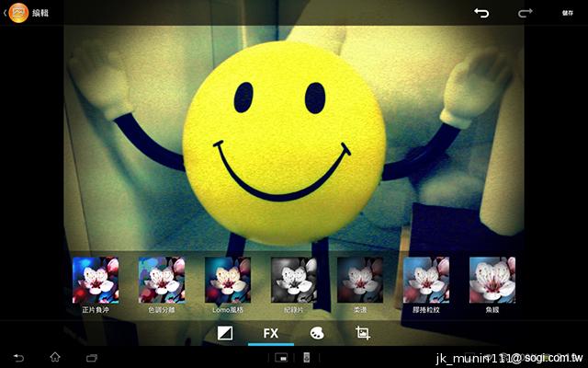The width and height of the screenshot is (588, 368).
Task: Choose the 魚眼 fisheye filter
Action: click(x=492, y=280)
